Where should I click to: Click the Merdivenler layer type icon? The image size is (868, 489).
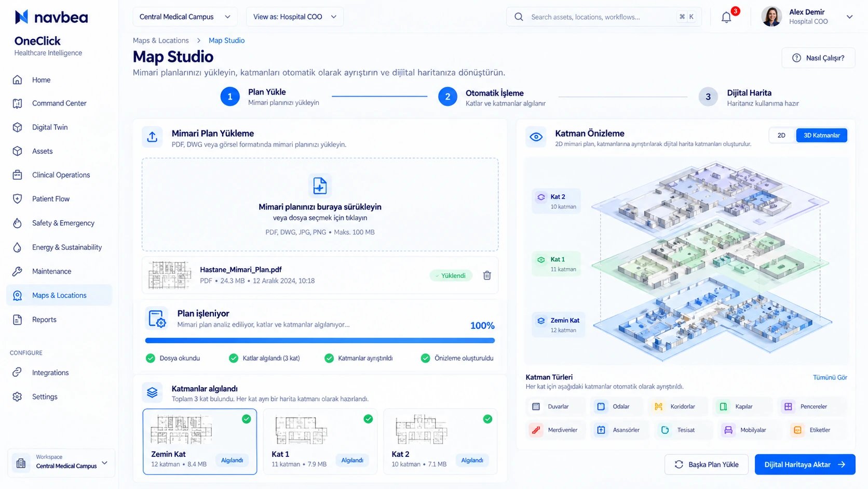(x=536, y=430)
